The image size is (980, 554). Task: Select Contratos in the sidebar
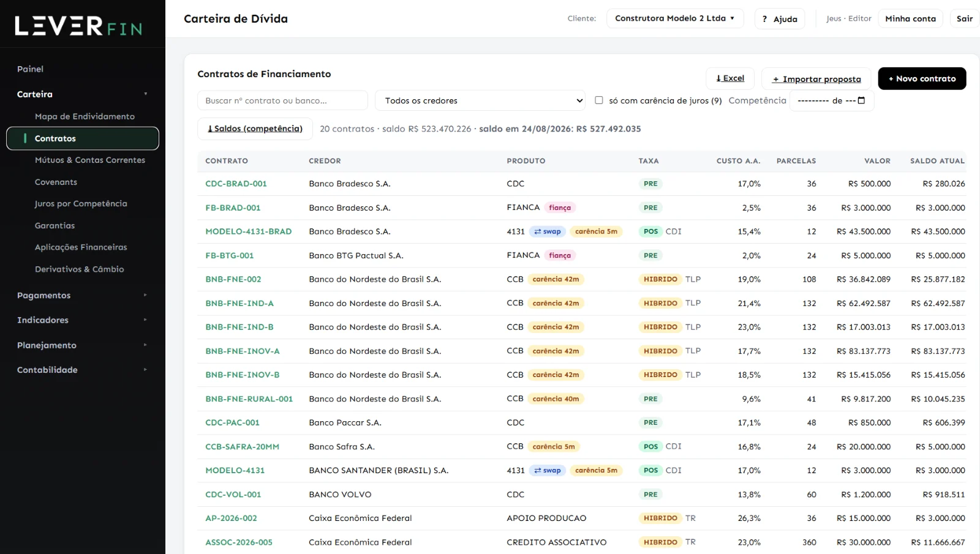point(83,138)
